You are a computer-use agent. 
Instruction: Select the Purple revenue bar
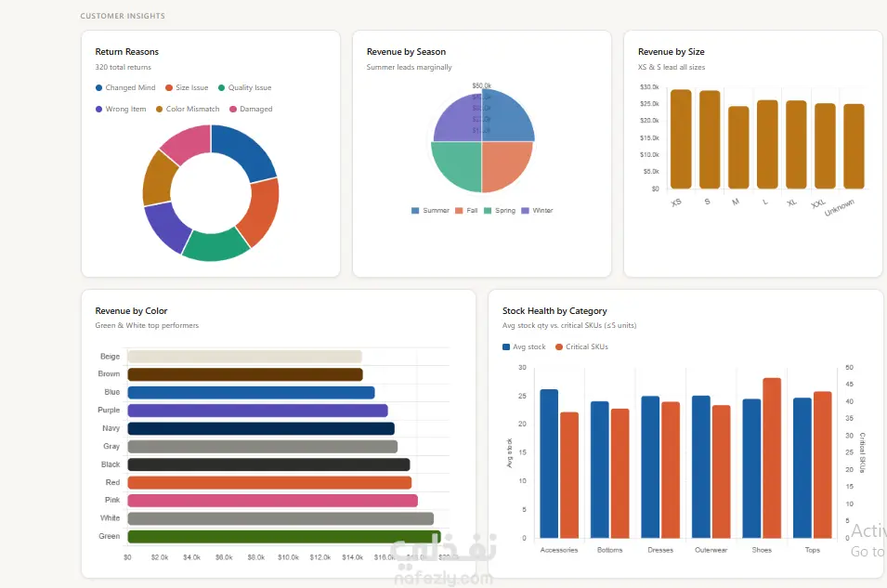(x=257, y=411)
